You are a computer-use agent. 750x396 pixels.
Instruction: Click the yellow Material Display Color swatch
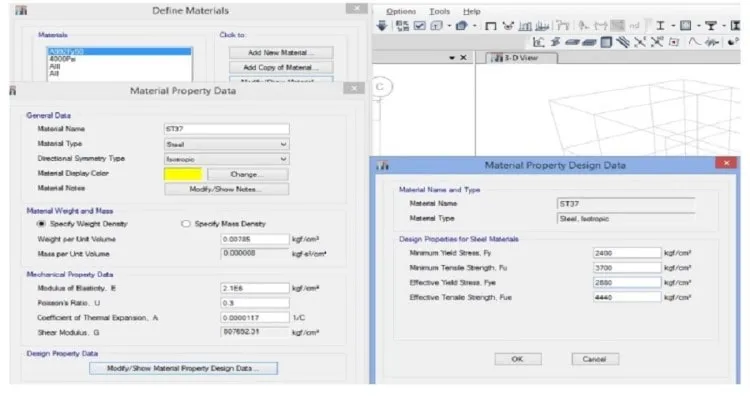click(x=183, y=174)
